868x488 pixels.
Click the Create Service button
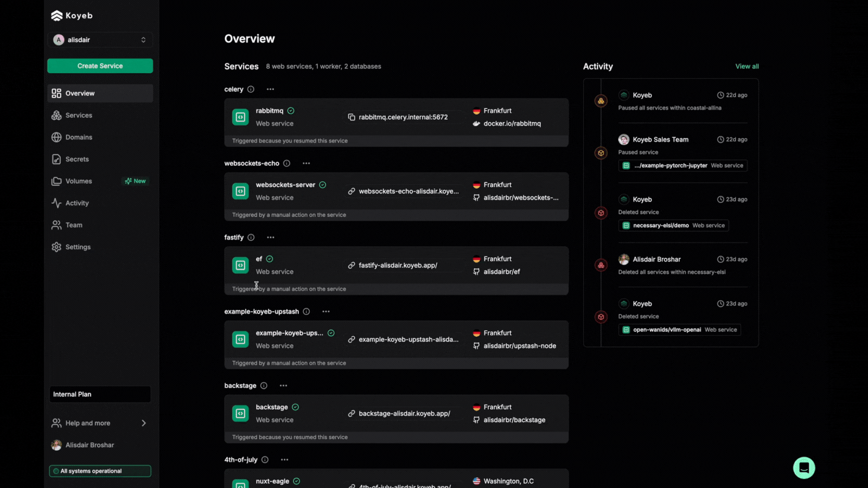[100, 66]
